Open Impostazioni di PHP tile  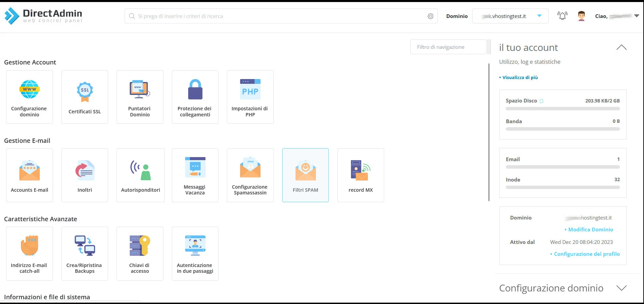250,97
